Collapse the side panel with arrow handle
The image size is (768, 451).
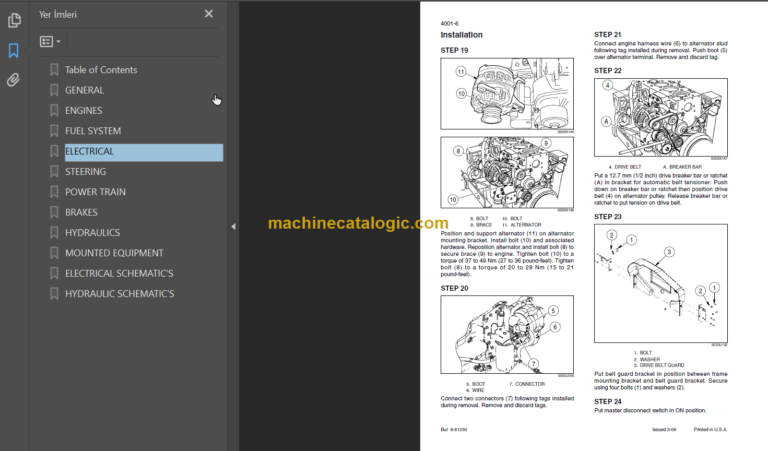click(233, 226)
